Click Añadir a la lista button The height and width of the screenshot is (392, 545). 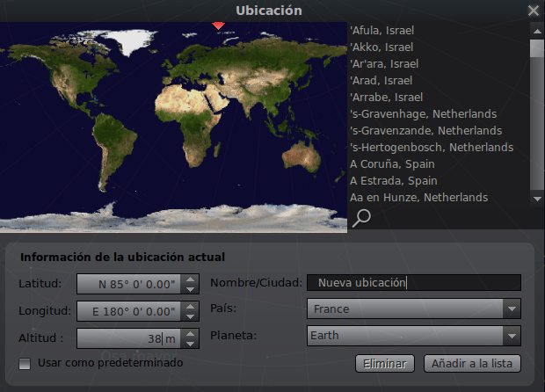[472, 364]
